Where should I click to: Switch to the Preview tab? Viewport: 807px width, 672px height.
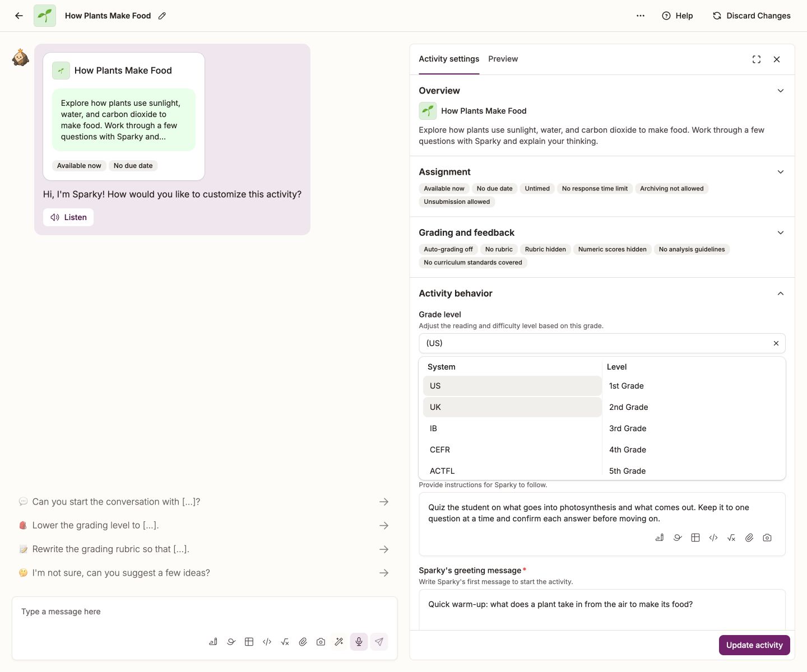point(503,59)
